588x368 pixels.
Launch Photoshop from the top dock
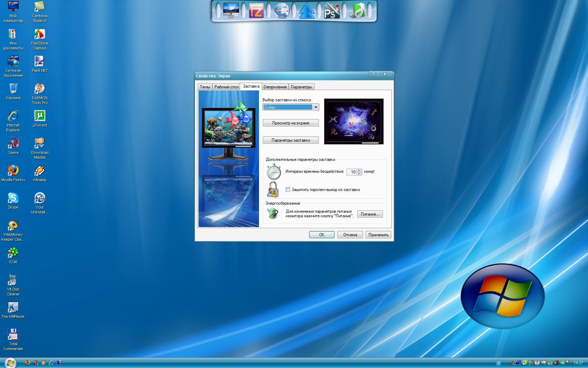pos(331,11)
